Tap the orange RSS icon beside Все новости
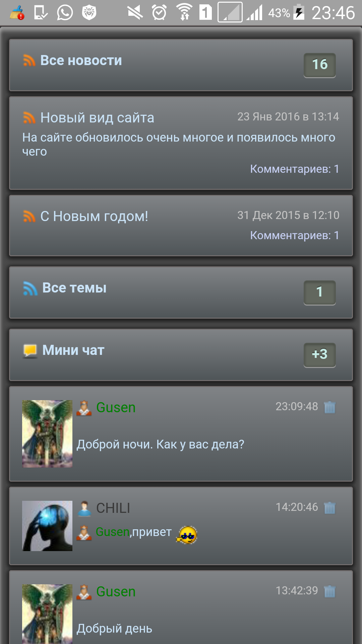The image size is (362, 644). click(x=29, y=61)
